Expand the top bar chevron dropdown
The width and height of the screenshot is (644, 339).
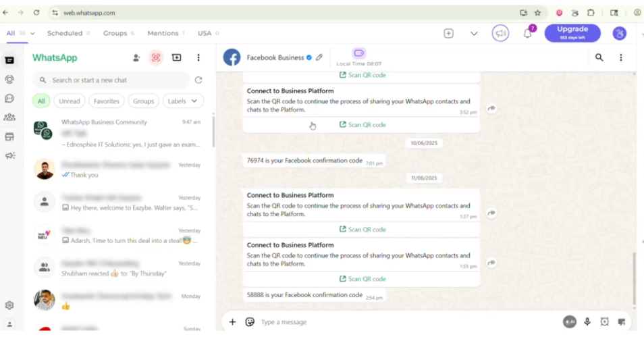click(474, 33)
